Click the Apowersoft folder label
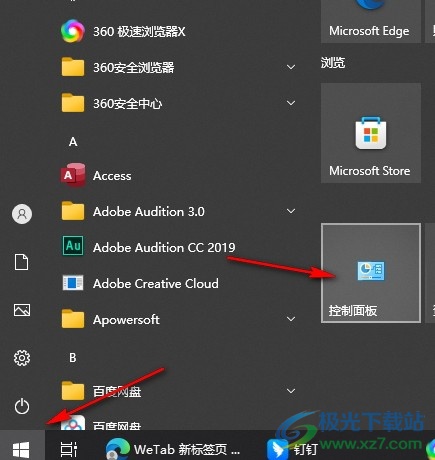Image resolution: width=435 pixels, height=460 pixels. pos(126,320)
